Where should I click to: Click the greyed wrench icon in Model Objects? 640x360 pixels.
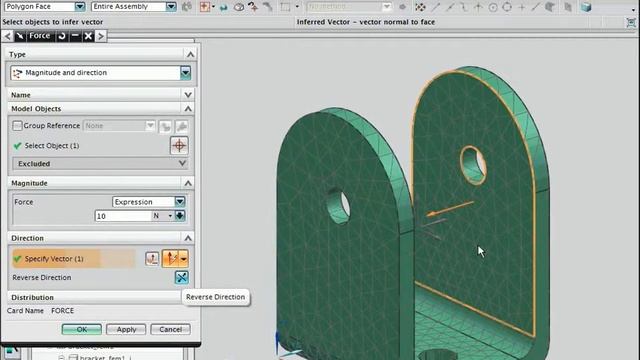(182, 126)
